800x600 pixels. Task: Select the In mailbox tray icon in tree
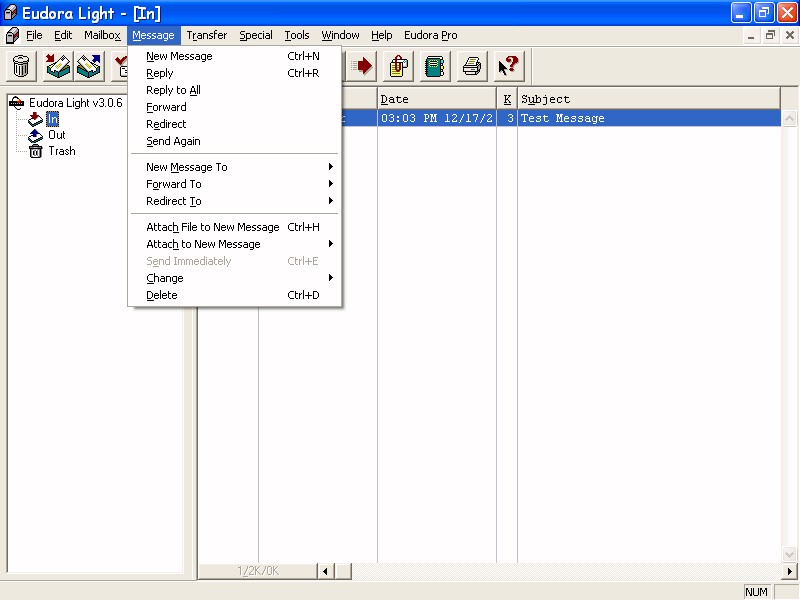(35, 119)
